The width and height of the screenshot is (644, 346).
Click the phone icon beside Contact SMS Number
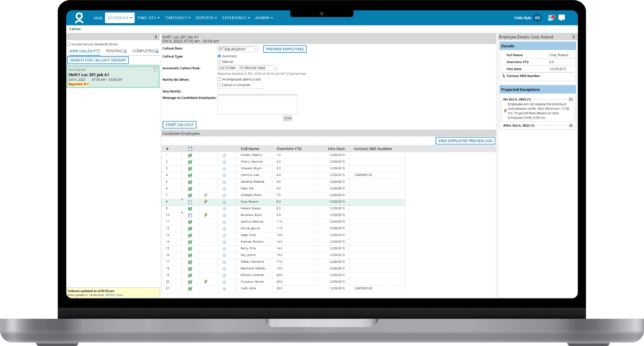504,76
